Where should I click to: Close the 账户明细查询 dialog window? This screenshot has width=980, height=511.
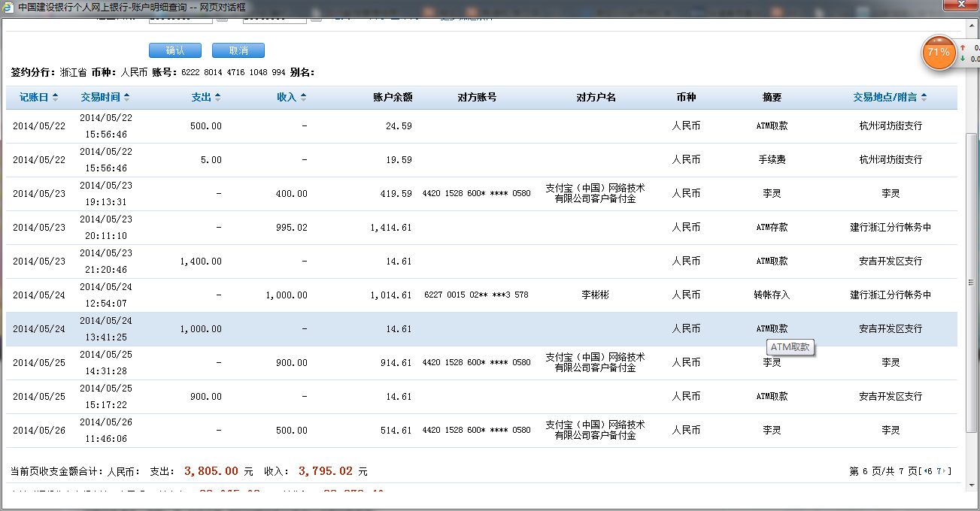(x=960, y=7)
